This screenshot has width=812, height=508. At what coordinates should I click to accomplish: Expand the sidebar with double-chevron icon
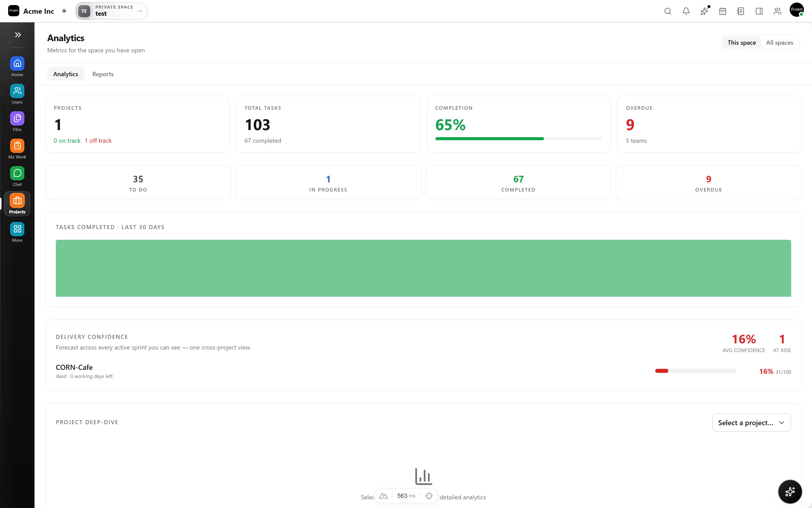point(18,35)
